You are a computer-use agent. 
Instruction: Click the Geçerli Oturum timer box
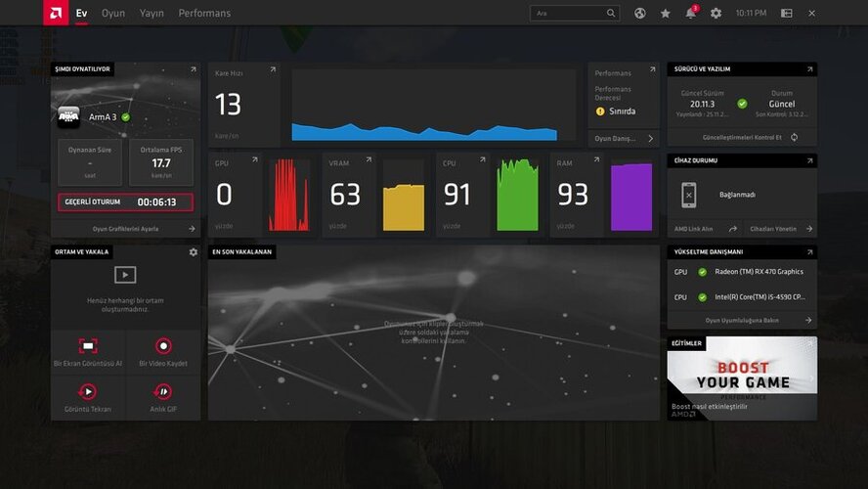pyautogui.click(x=126, y=202)
